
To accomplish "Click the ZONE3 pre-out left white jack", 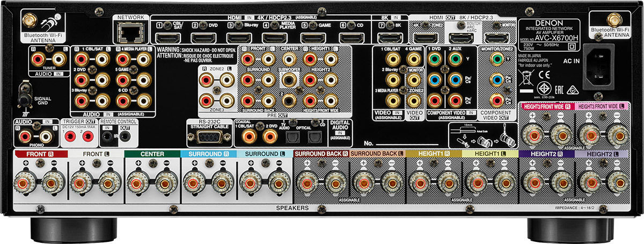I will [226, 101].
